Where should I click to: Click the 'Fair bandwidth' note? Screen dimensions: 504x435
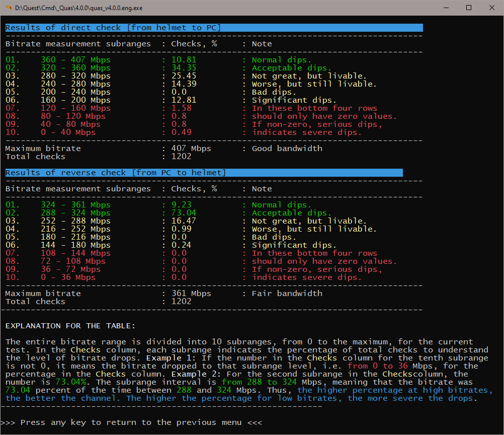(x=287, y=294)
